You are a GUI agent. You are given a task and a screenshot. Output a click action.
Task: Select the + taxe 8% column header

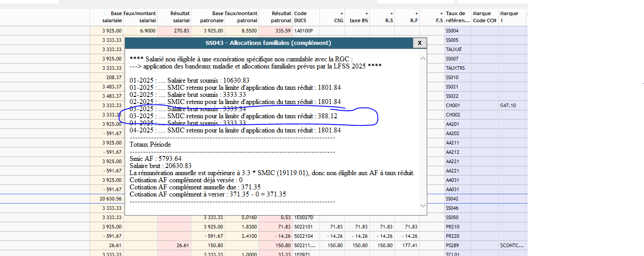[357, 17]
